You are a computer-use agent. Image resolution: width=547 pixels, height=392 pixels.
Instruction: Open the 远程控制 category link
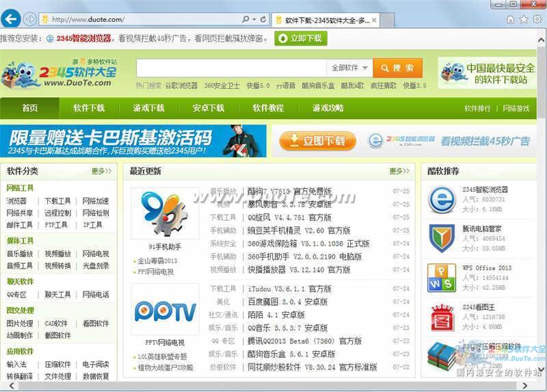pos(57,213)
